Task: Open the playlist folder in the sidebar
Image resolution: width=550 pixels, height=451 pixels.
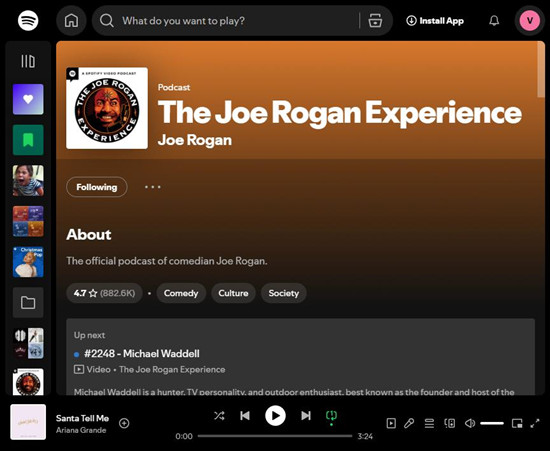Action: pyautogui.click(x=28, y=303)
